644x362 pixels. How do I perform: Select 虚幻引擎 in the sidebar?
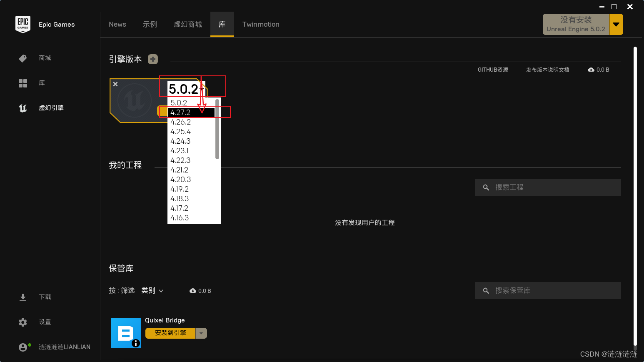point(41,108)
